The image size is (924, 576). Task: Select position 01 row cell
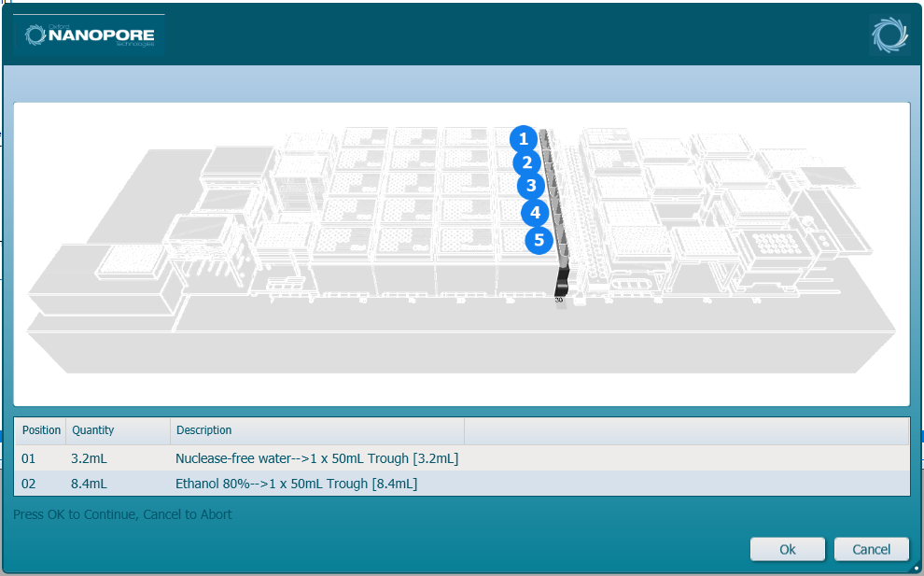pos(29,458)
